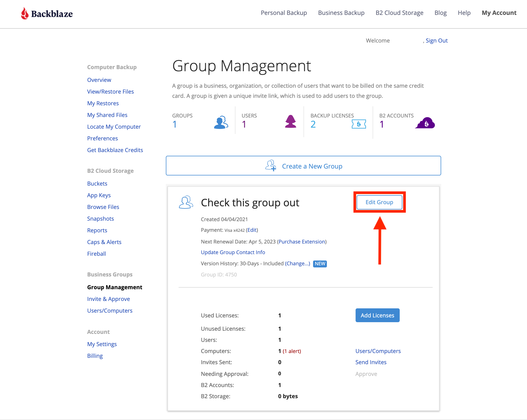Click Purchase Extension link
The width and height of the screenshot is (527, 420).
(x=302, y=242)
